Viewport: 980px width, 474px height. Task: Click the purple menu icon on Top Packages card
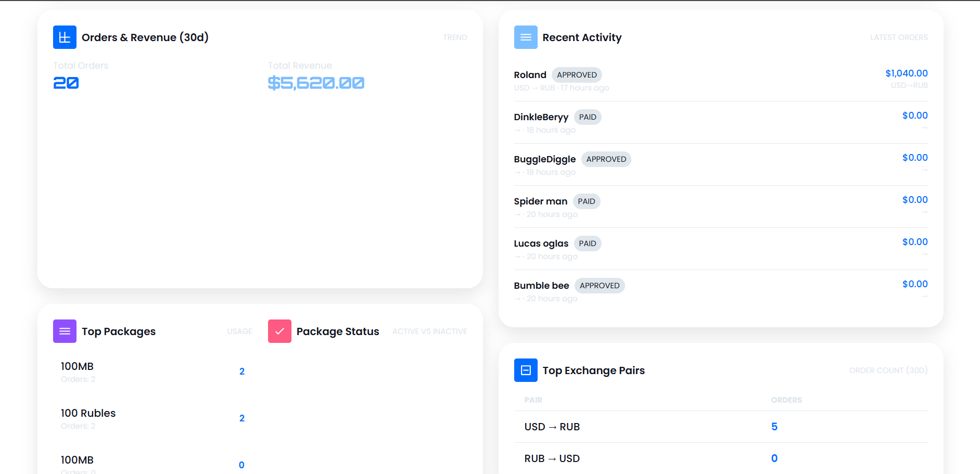(x=64, y=331)
